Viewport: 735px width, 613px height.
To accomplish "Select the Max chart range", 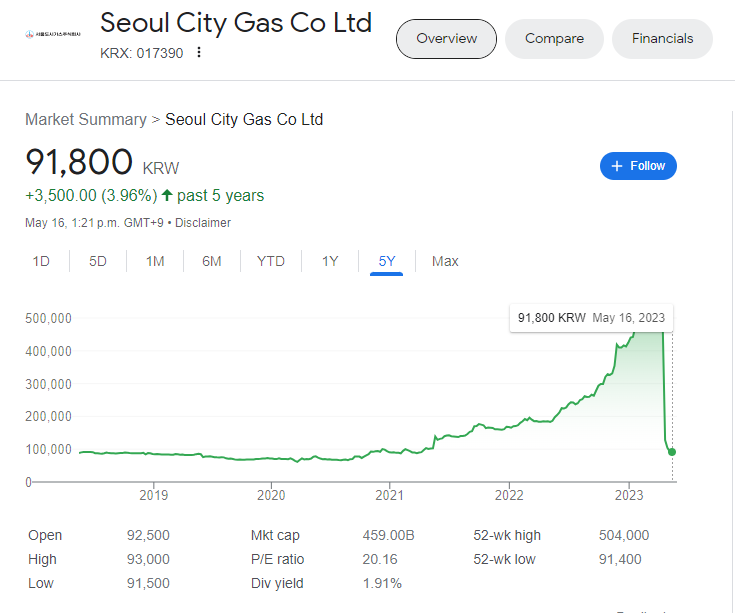I will pyautogui.click(x=445, y=261).
